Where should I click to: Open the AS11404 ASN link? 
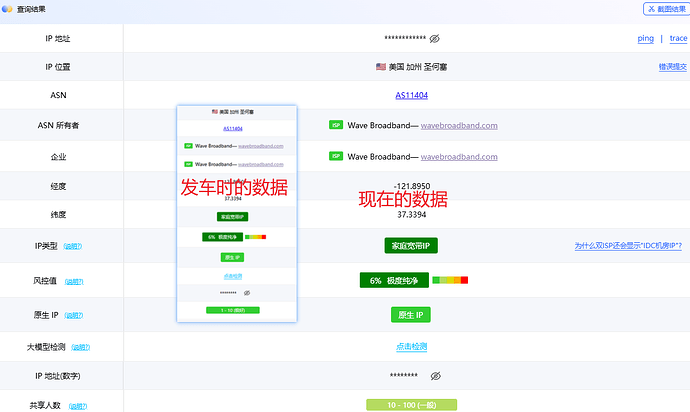tap(411, 95)
